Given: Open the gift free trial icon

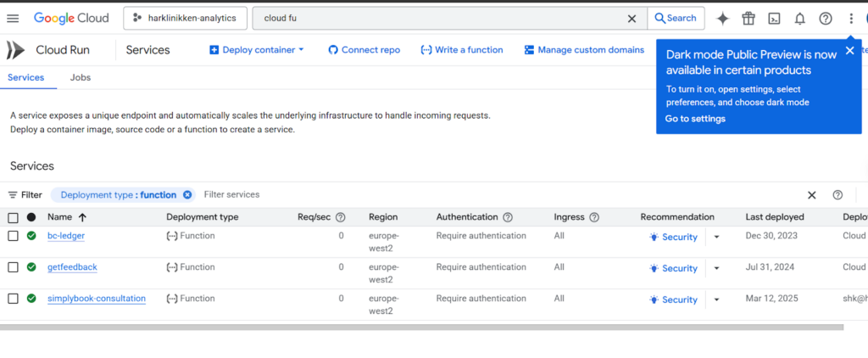Looking at the screenshot, I should point(748,19).
